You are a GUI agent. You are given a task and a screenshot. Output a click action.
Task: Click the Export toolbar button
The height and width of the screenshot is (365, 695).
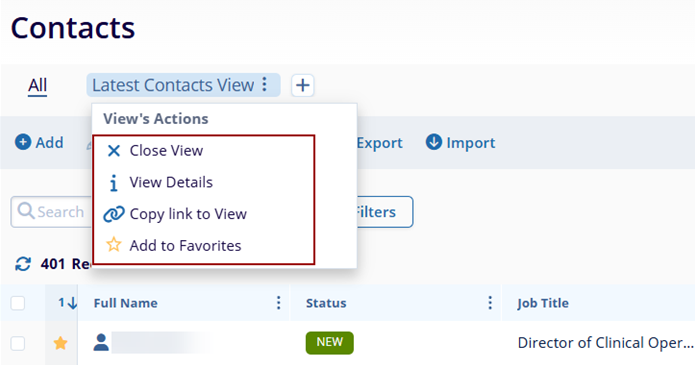(x=379, y=143)
